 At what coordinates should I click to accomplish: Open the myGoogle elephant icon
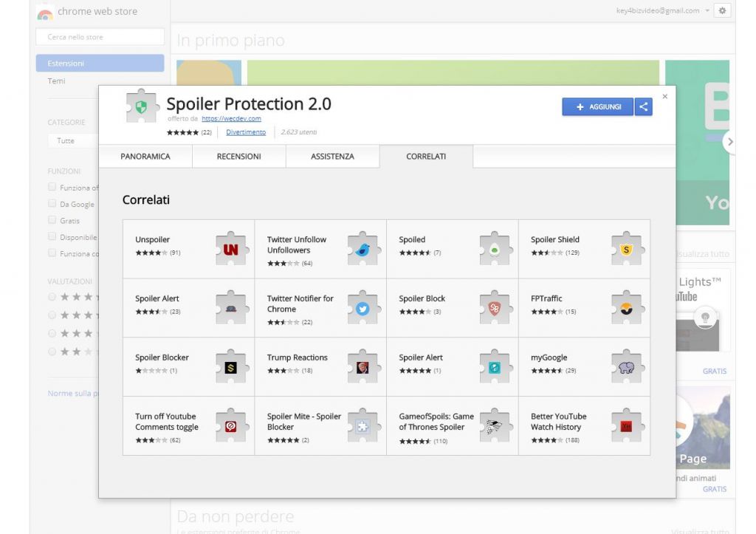627,367
